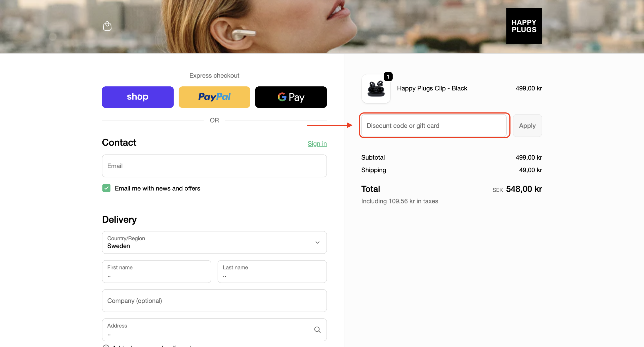Image resolution: width=644 pixels, height=347 pixels.
Task: Choose PayPal express checkout
Action: (214, 97)
